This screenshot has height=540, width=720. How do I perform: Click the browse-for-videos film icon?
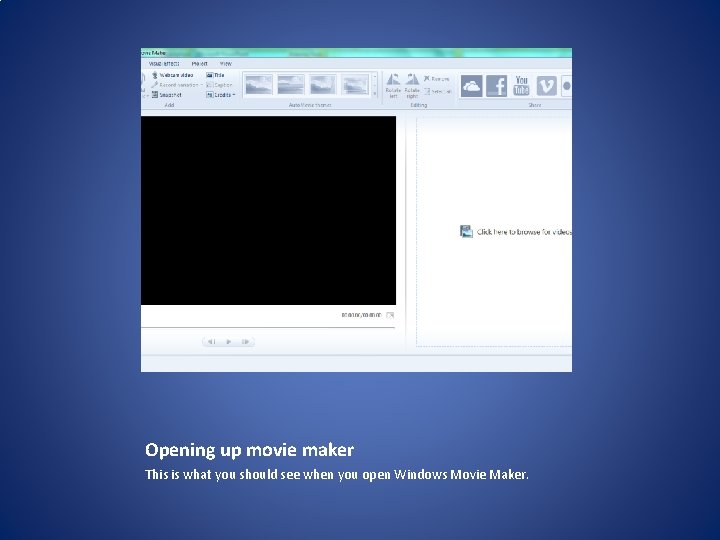(x=466, y=231)
